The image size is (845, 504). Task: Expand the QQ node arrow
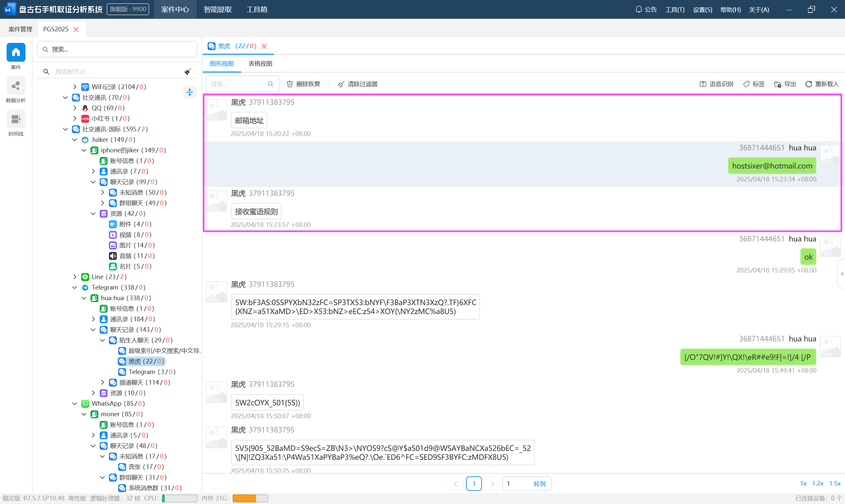(75, 108)
